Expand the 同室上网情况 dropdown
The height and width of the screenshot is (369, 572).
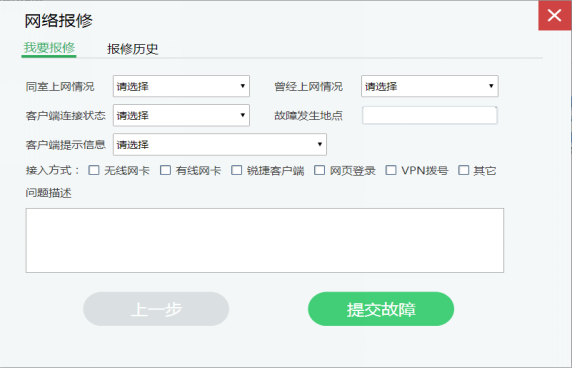[x=181, y=86]
